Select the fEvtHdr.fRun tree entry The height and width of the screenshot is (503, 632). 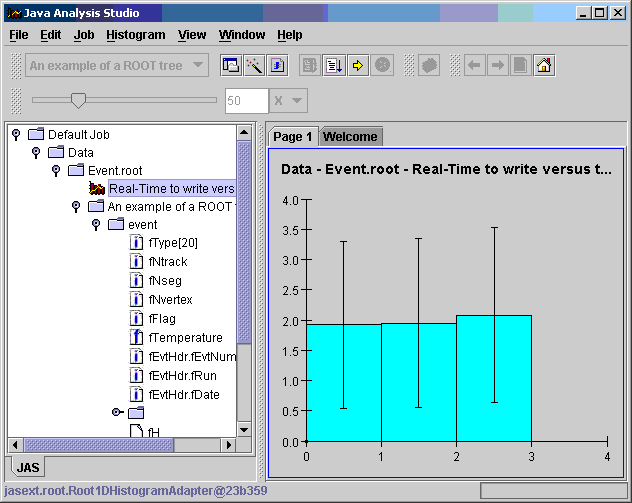[x=182, y=376]
